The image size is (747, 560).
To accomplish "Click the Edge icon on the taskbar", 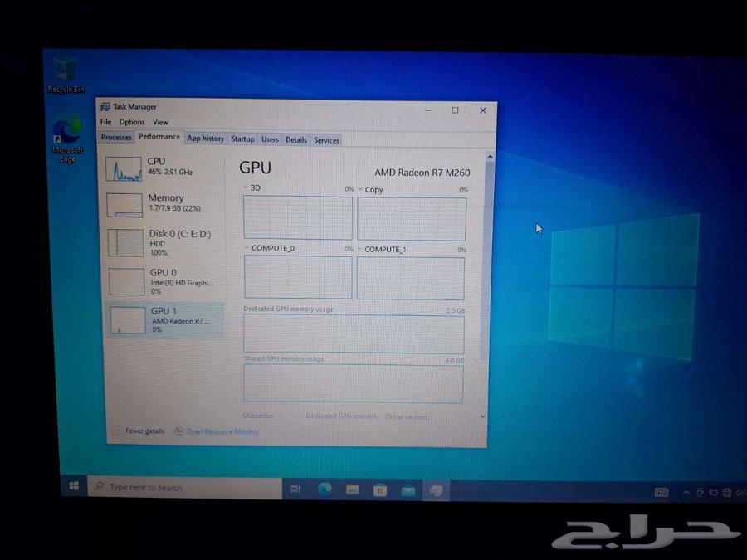I will [x=324, y=489].
